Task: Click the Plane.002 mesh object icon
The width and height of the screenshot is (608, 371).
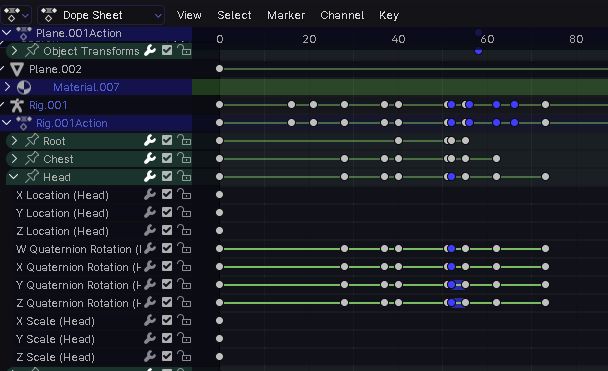Action: [16, 69]
